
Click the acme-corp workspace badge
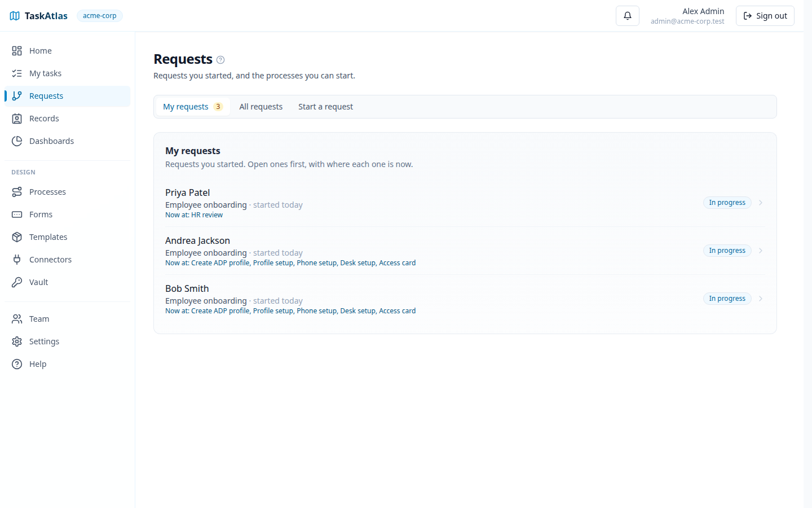100,16
